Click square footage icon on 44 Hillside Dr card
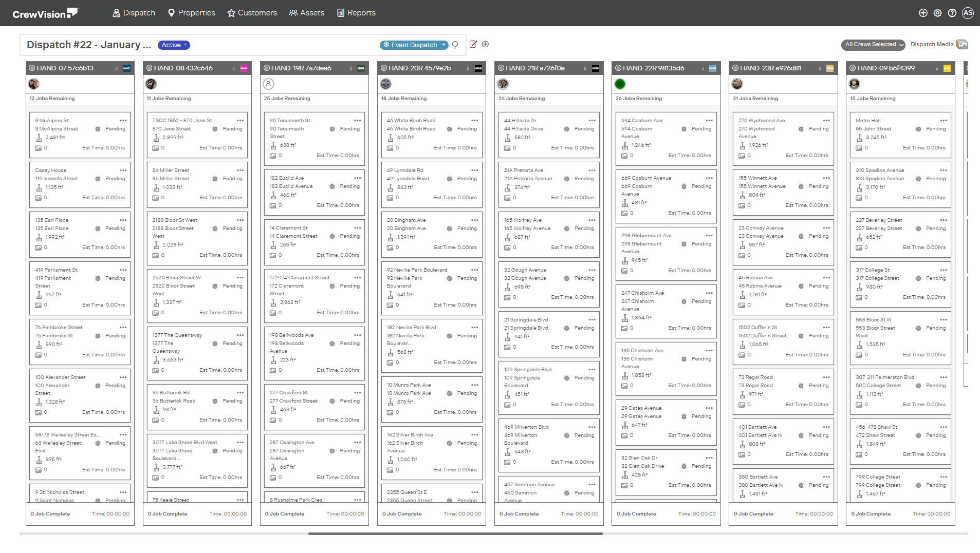This screenshot has width=980, height=553. coord(507,138)
